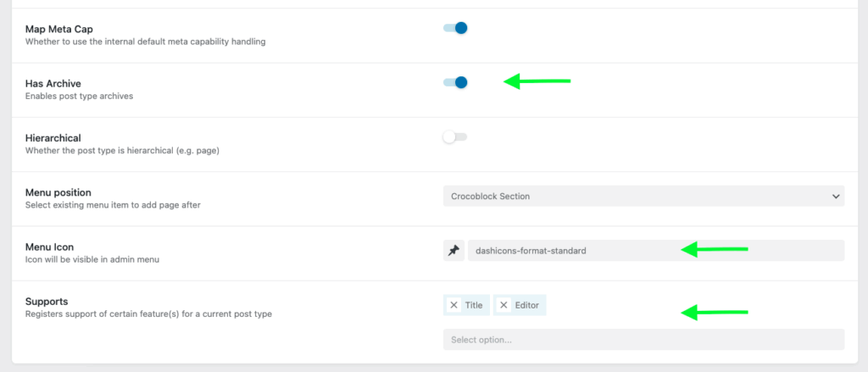Remove the Editor tag using its X
868x372 pixels.
point(504,305)
